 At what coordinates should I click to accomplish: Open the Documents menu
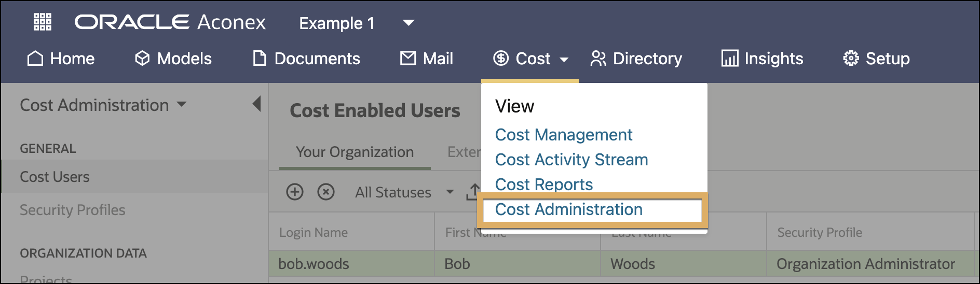pyautogui.click(x=306, y=59)
